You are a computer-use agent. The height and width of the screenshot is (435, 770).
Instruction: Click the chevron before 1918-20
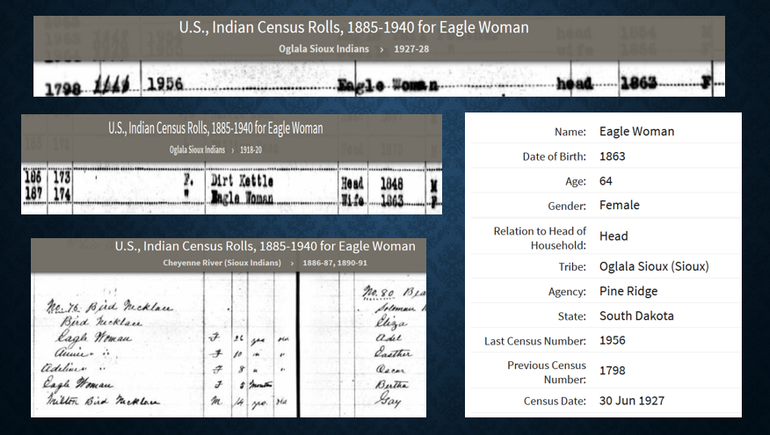tap(233, 150)
